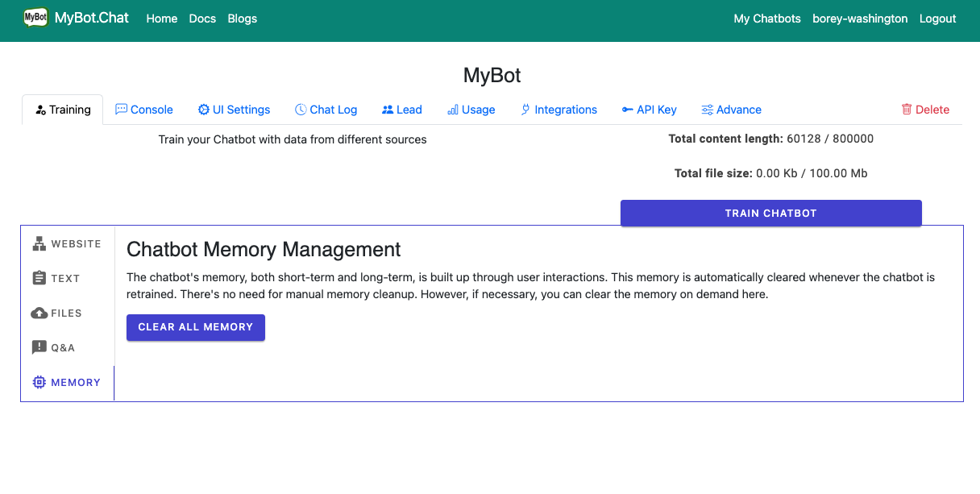Click the gear icon for UI Settings
Image resolution: width=980 pixels, height=494 pixels.
click(204, 110)
